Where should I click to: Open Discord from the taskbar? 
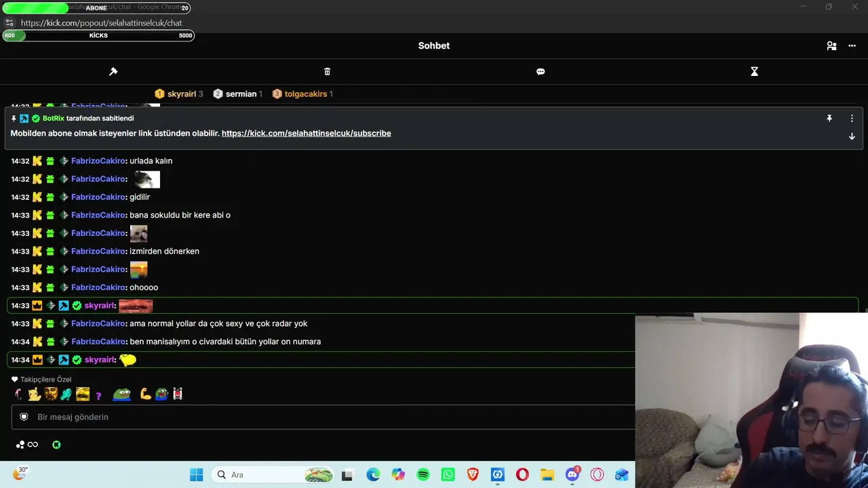pos(572,475)
